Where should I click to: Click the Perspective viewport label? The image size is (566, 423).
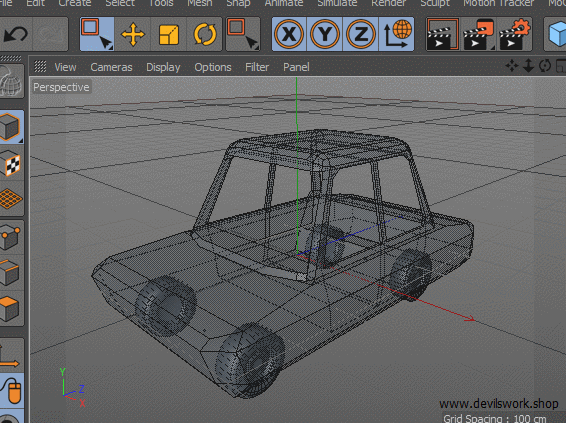(x=61, y=87)
